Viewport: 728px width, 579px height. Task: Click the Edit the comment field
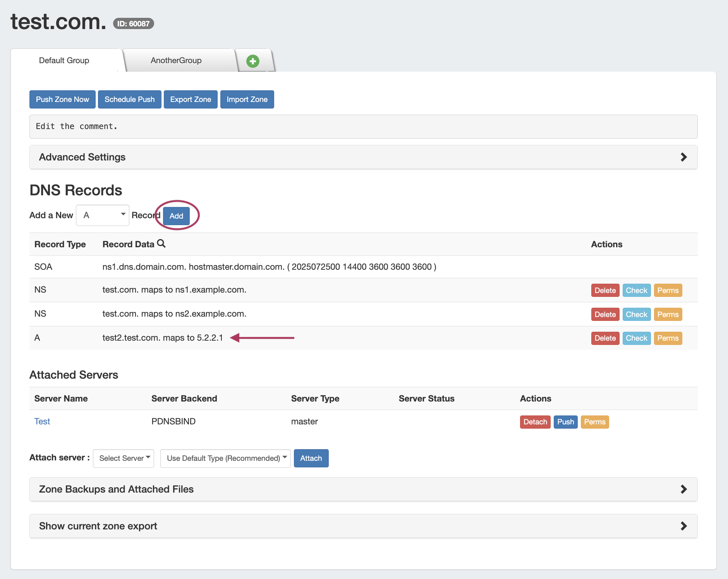click(363, 126)
